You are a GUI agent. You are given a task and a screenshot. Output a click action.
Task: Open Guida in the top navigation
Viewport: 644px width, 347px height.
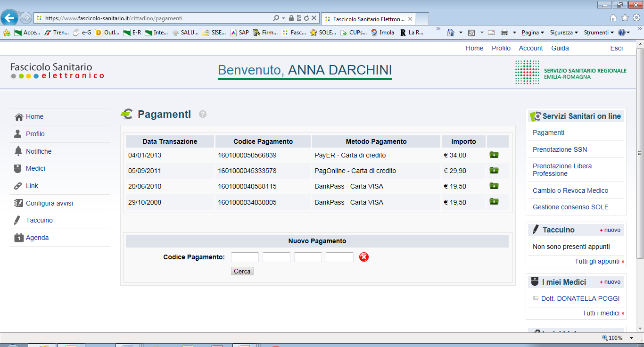(x=560, y=48)
